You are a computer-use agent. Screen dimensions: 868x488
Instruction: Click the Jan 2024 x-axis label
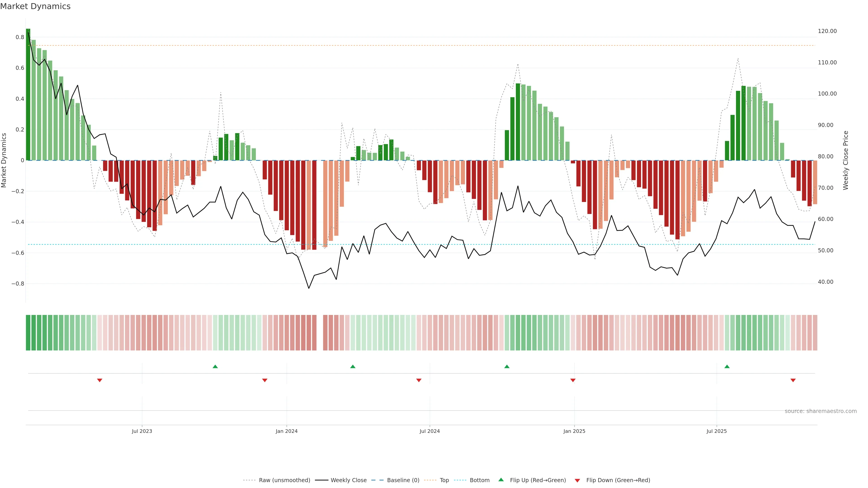pyautogui.click(x=286, y=431)
